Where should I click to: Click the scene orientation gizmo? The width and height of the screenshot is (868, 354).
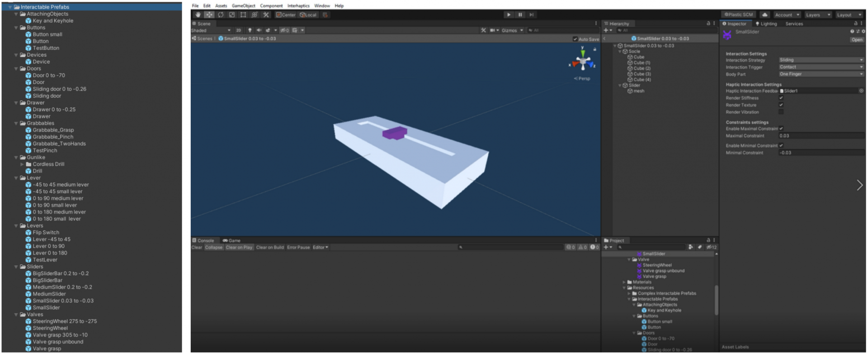tap(583, 61)
